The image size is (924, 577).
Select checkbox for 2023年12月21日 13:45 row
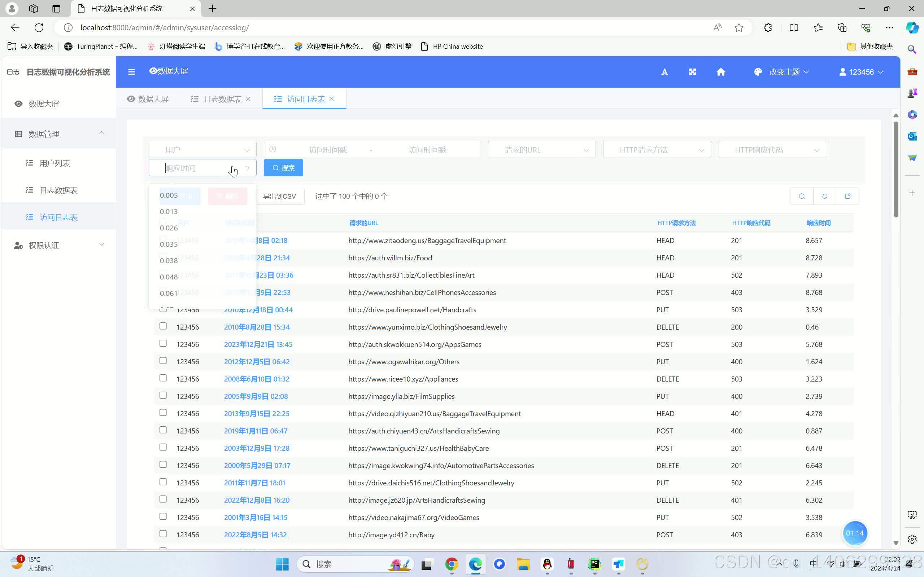pos(163,343)
